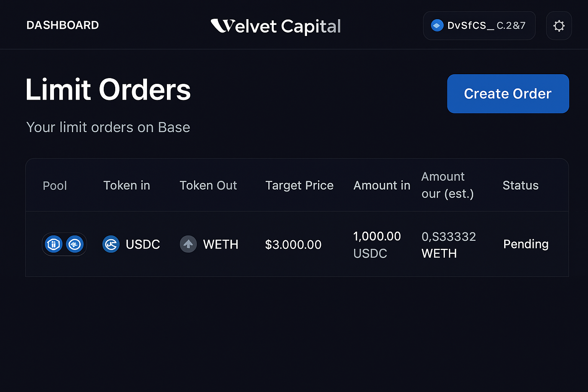
Task: Sort by the Status column header
Action: click(x=520, y=185)
